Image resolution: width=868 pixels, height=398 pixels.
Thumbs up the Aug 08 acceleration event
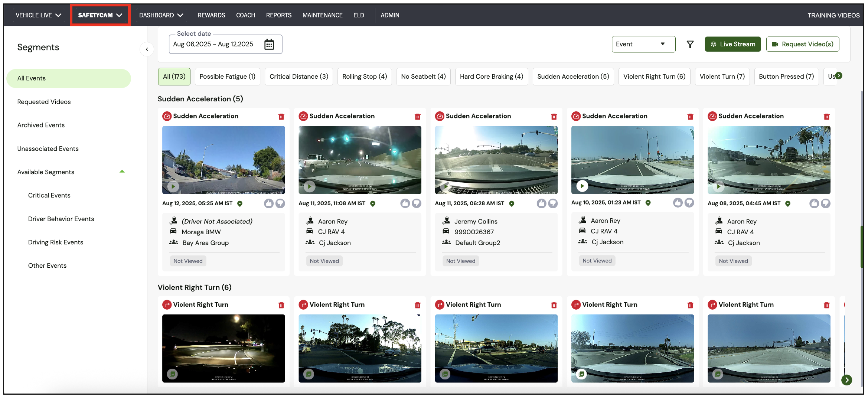tap(814, 203)
